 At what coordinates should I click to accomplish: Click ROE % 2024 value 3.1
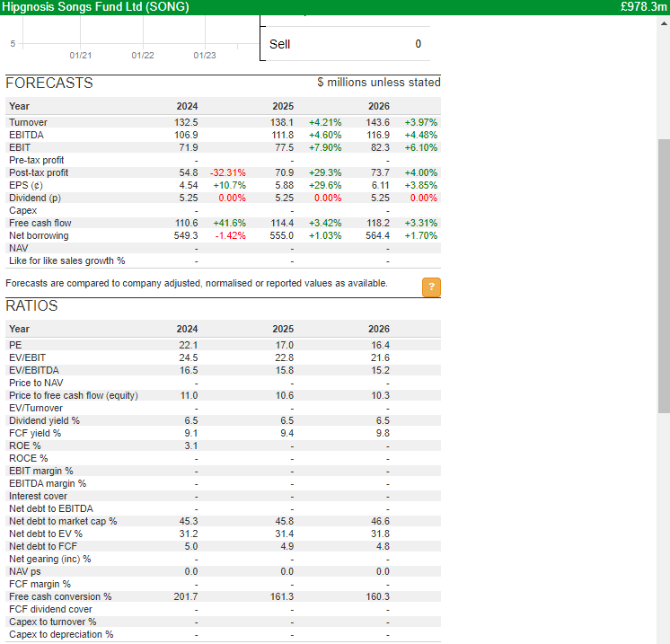[191, 446]
